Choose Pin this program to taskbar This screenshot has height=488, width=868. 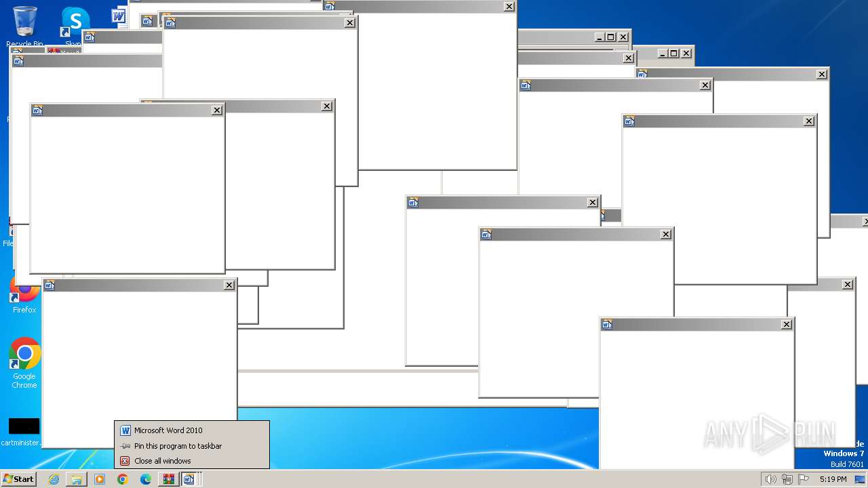click(191, 446)
